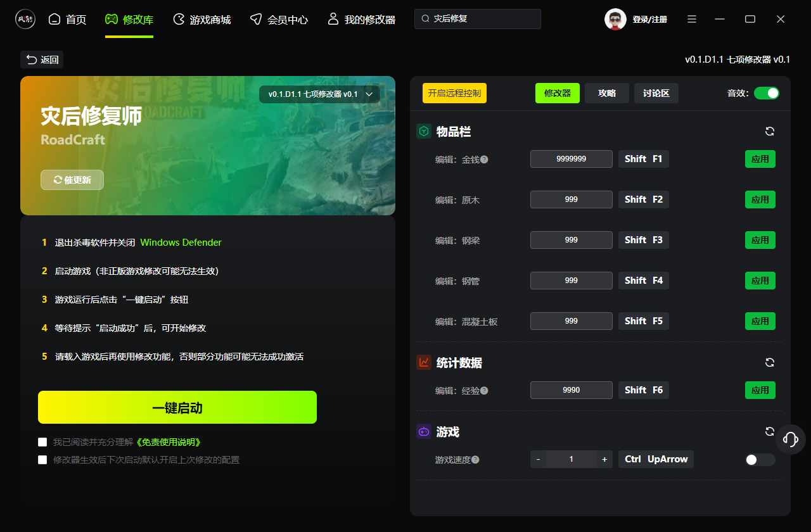Switch to the 修改库 tab
Viewport: 811px width, 532px height.
pyautogui.click(x=129, y=20)
